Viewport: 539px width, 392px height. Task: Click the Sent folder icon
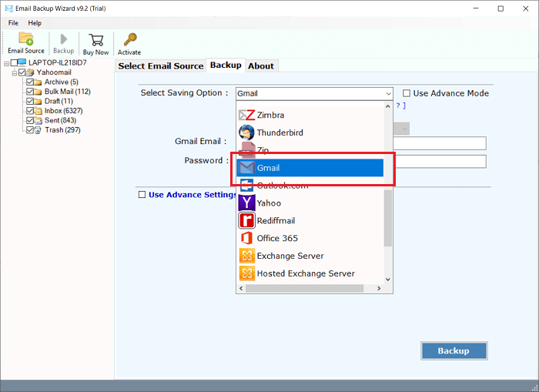[x=38, y=120]
